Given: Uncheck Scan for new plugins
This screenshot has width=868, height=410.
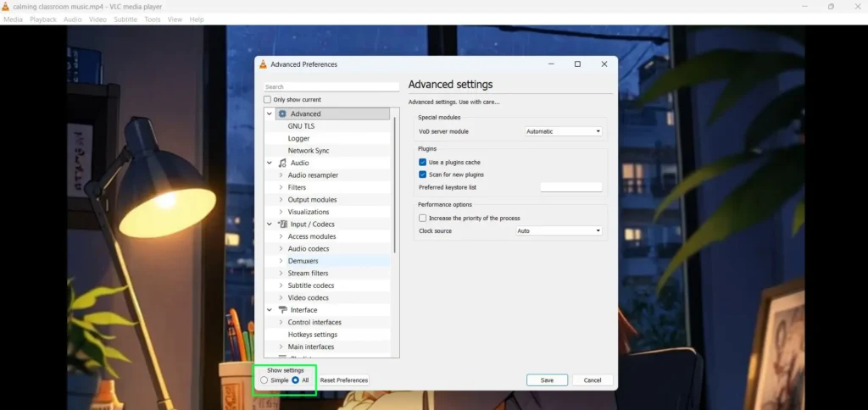Looking at the screenshot, I should coord(422,175).
